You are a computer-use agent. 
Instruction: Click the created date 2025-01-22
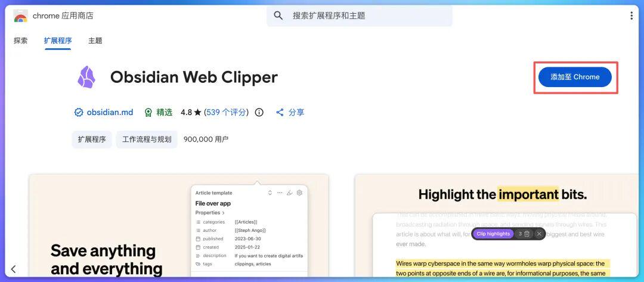(x=247, y=247)
